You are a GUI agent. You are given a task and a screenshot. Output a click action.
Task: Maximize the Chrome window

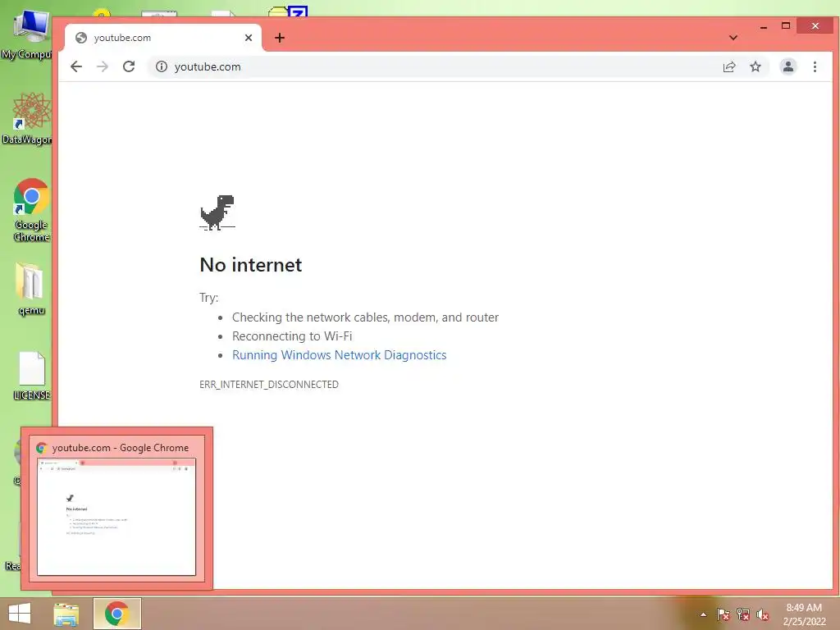click(x=786, y=25)
